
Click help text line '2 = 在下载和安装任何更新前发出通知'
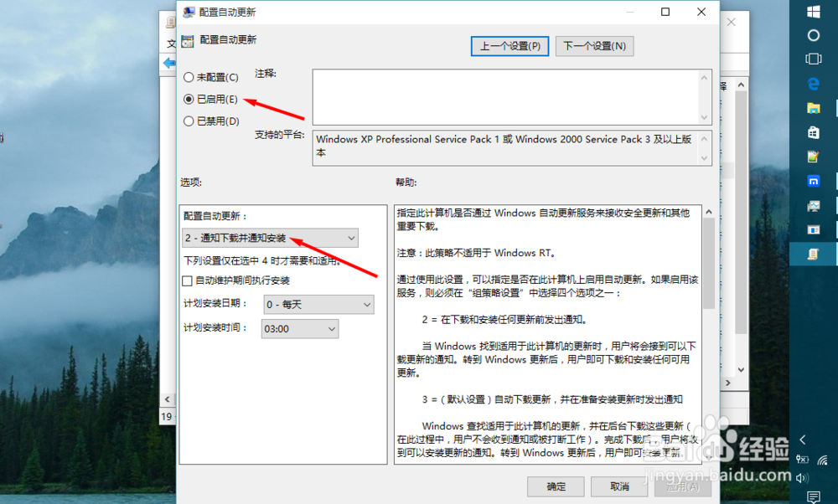(504, 320)
